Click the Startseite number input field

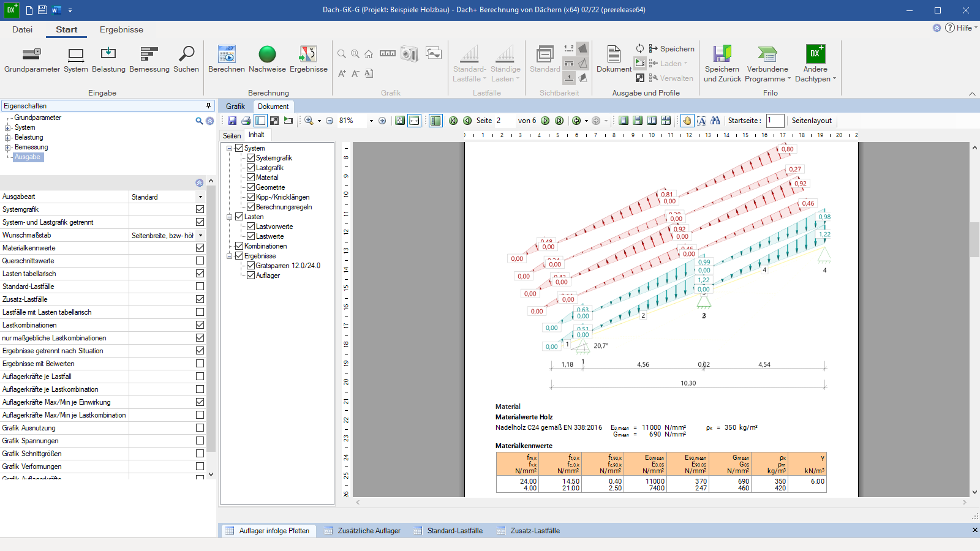point(775,121)
